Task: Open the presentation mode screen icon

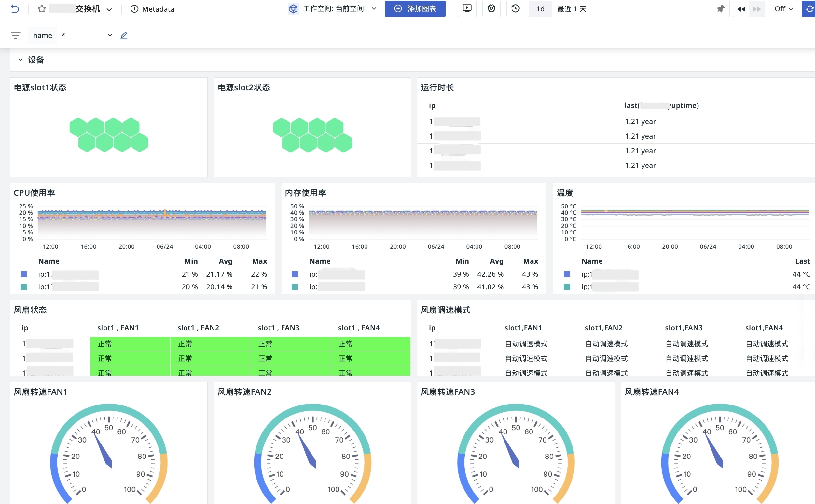Action: [467, 9]
